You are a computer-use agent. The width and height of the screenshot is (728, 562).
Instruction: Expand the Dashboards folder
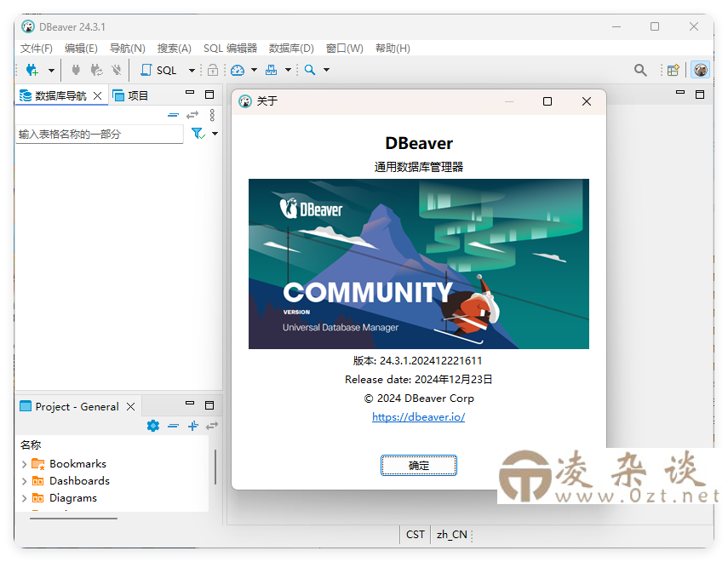click(x=24, y=481)
